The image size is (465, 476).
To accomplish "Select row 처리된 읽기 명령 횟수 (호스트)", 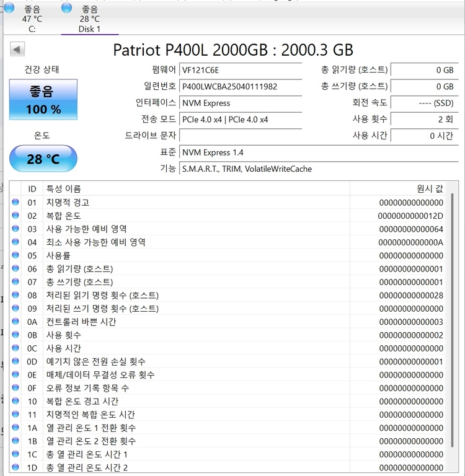I will point(228,296).
